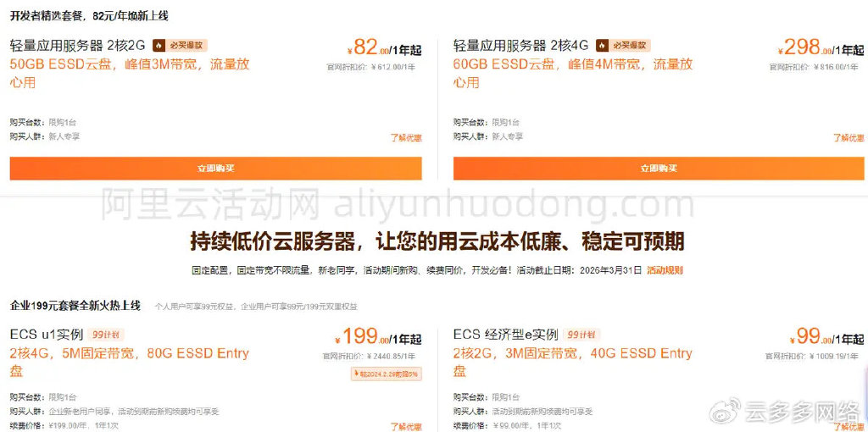
Task: Click 官网折扣价 ¥2440.85/1年 text
Action: coord(370,357)
